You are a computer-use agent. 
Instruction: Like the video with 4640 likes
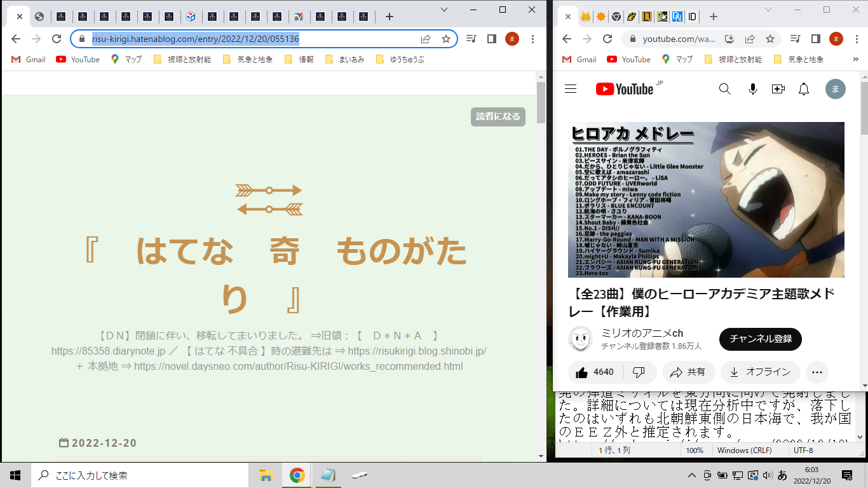[595, 372]
